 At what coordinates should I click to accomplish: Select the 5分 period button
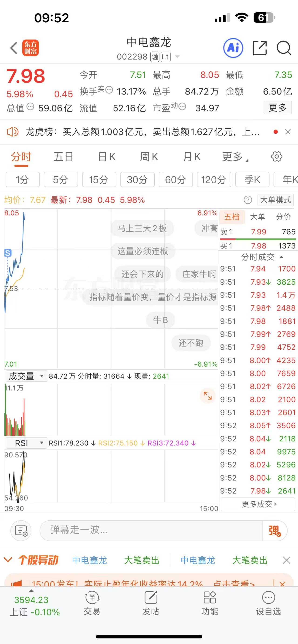[61, 180]
